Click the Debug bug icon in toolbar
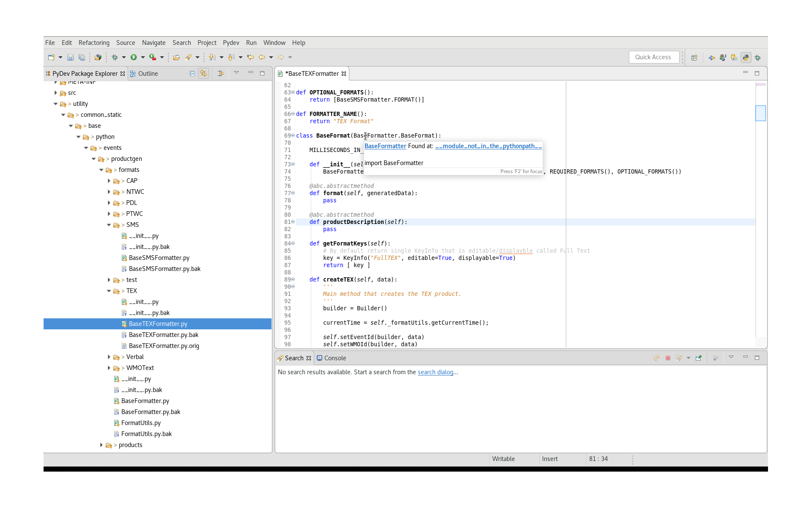The width and height of the screenshot is (812, 508). click(115, 57)
